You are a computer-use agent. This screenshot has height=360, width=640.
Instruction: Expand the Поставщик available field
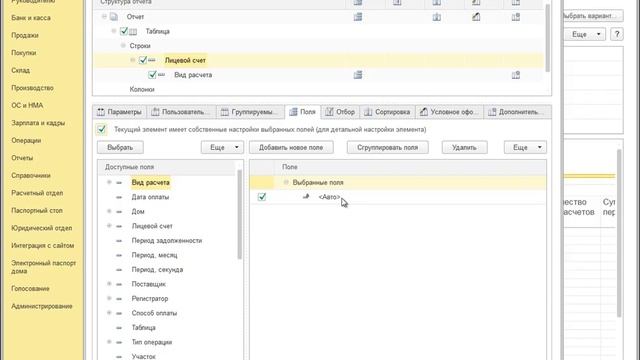tap(109, 284)
